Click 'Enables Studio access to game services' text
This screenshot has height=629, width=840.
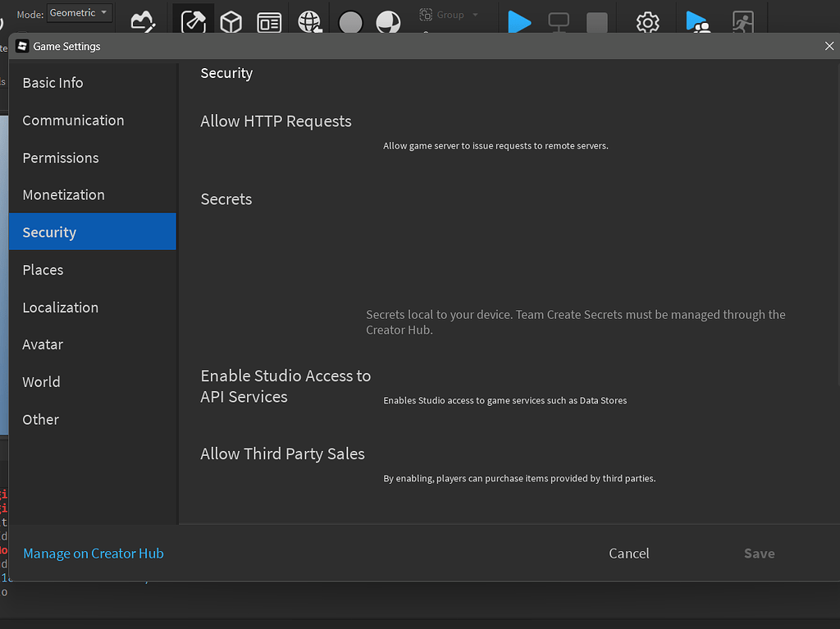coord(504,400)
